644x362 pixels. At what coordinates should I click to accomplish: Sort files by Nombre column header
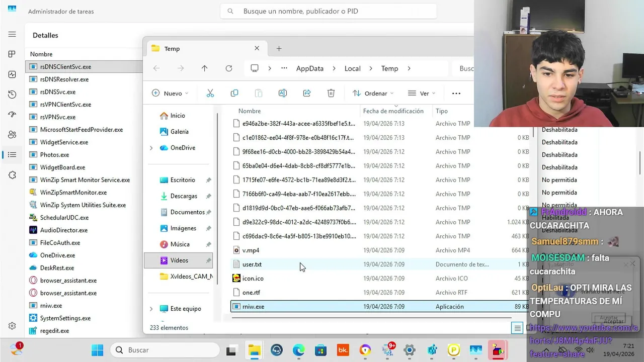click(x=250, y=111)
